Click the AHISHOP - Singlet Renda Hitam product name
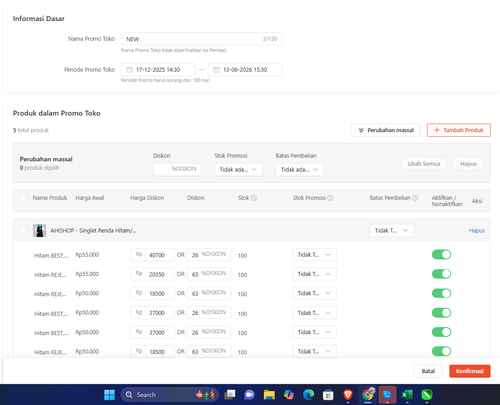Viewport: 500px width, 405px height. tap(93, 230)
